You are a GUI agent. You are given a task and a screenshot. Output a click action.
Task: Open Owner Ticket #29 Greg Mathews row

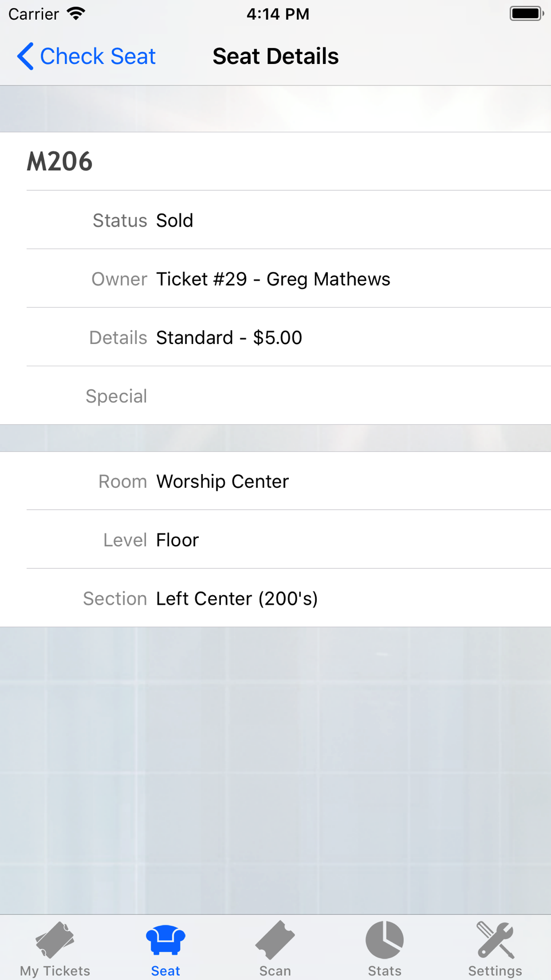[x=275, y=278]
